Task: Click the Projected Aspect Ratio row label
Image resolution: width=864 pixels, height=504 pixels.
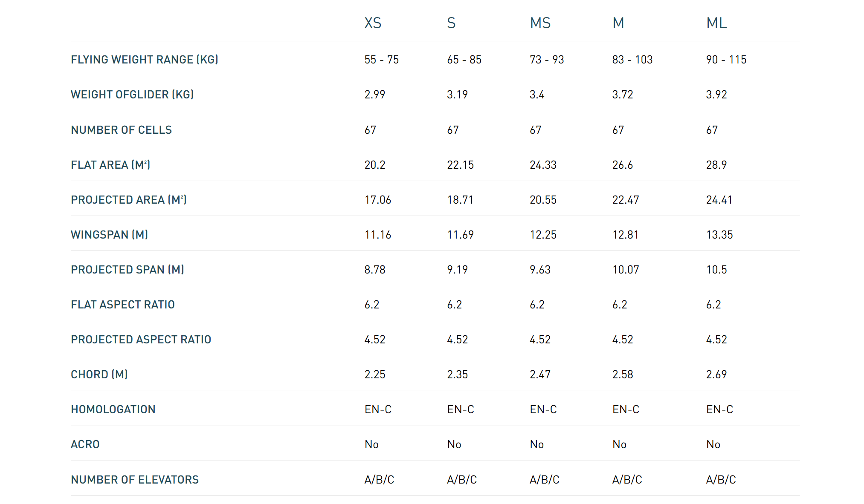Action: click(x=141, y=340)
